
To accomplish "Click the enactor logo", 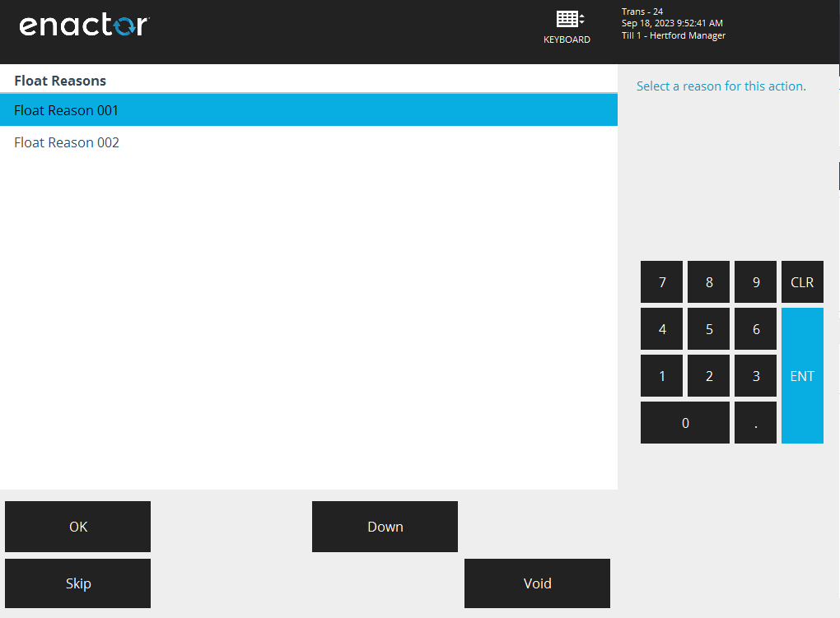I will 84,26.
